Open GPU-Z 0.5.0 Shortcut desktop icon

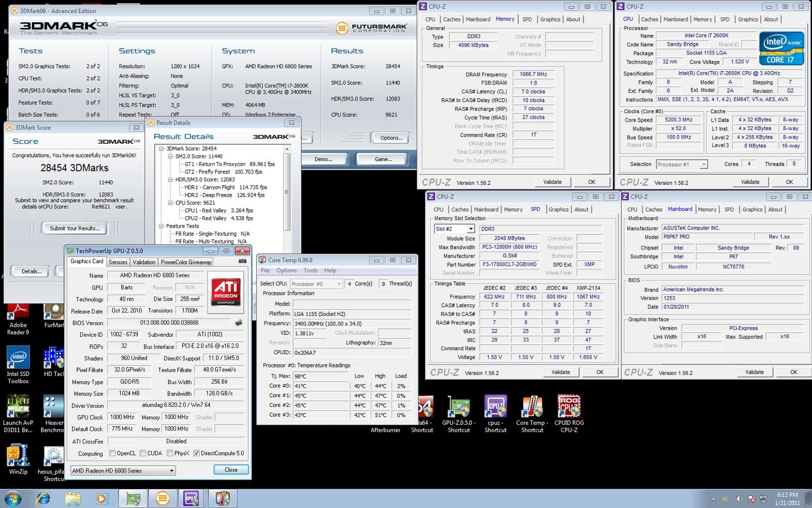point(459,414)
